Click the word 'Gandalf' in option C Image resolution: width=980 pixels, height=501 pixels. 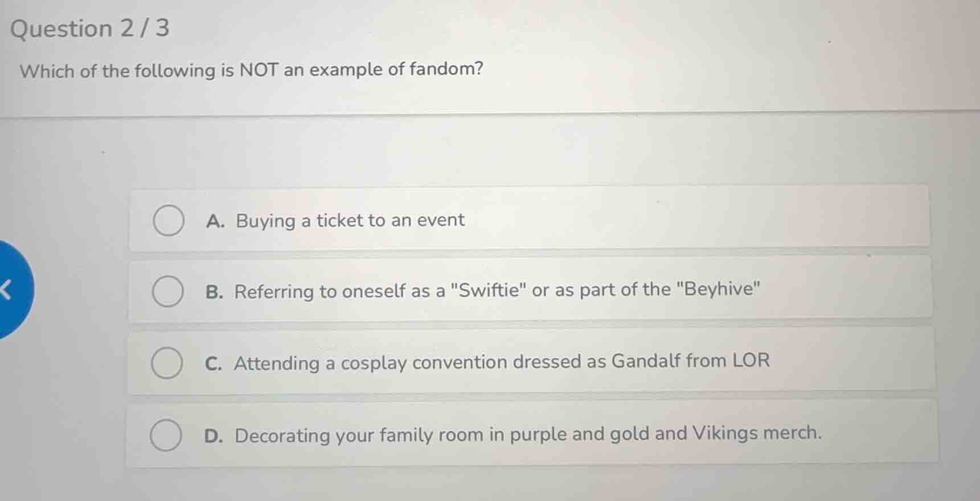648,360
